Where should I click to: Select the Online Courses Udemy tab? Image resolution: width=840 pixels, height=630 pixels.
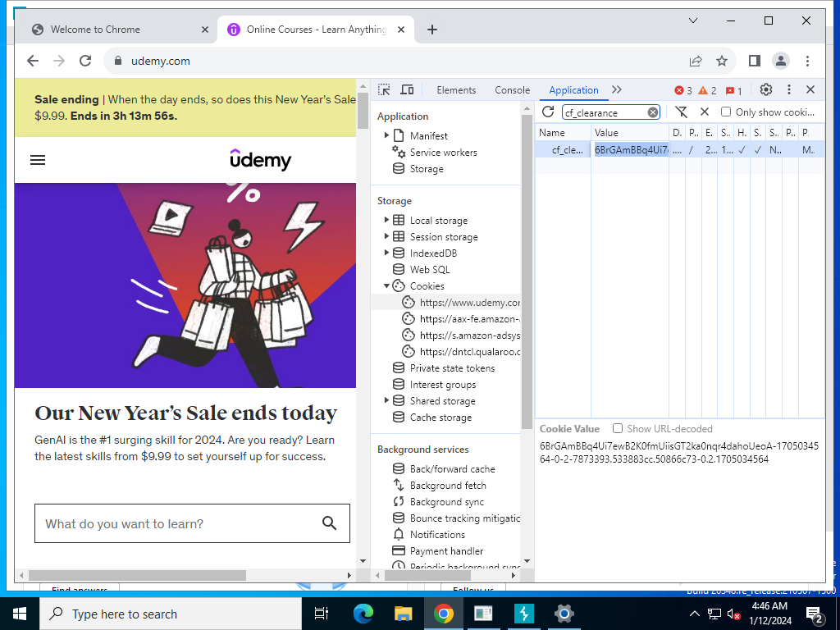coord(316,30)
